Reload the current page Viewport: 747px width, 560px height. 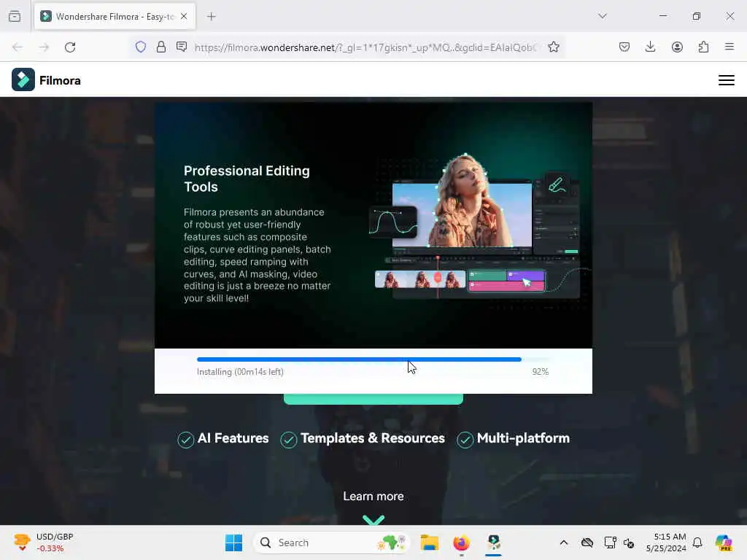pos(70,47)
